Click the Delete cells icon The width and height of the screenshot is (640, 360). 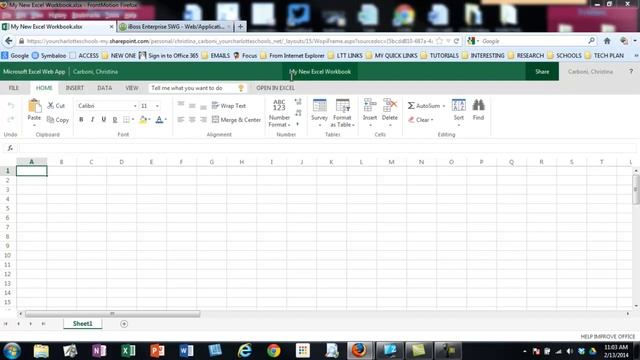pyautogui.click(x=390, y=105)
